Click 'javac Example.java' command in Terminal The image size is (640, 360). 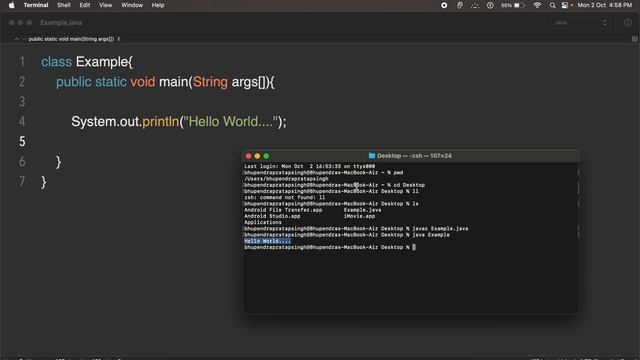(440, 229)
